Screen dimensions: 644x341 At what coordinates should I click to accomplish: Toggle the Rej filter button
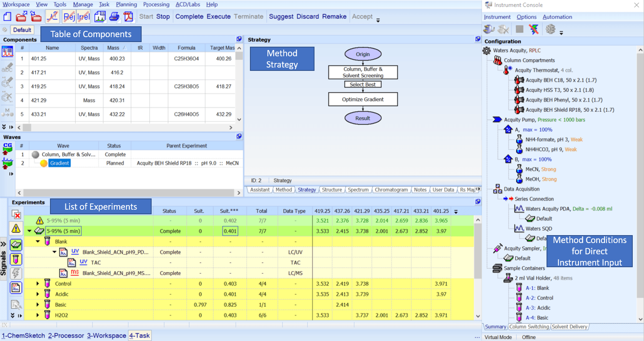(x=69, y=17)
